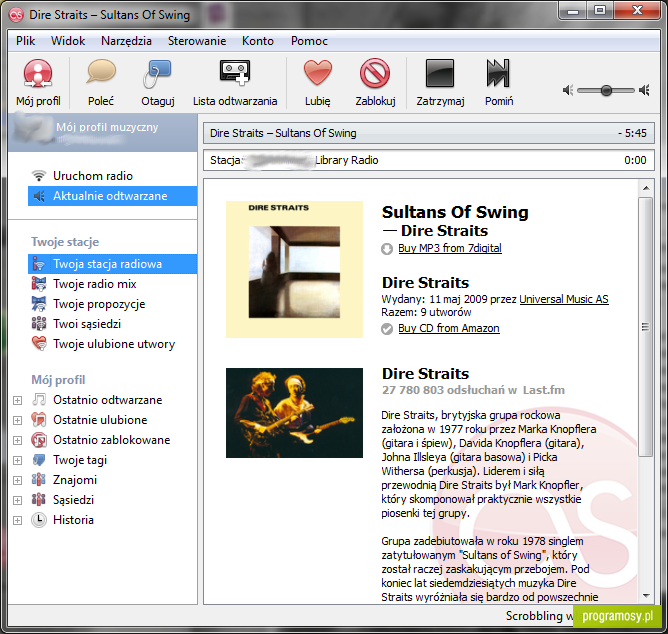Click the Poleć speech bubble icon
The width and height of the screenshot is (668, 634).
tap(101, 72)
